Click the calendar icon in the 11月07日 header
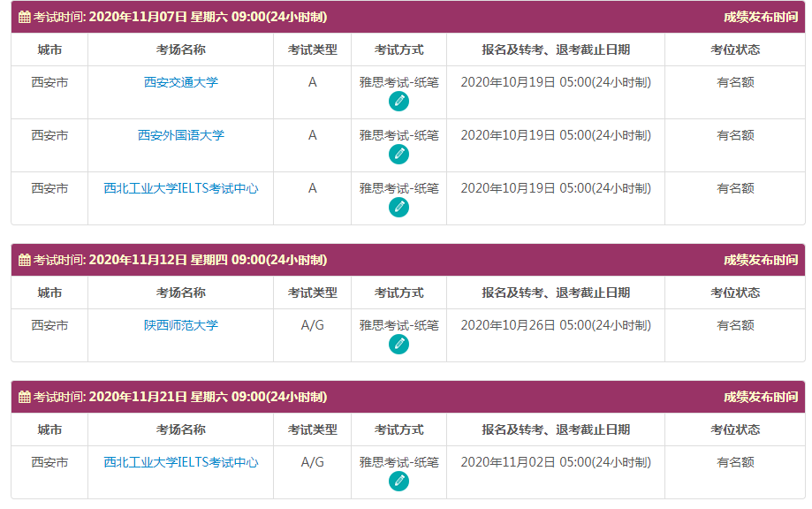Screen dimensions: 812x509 [x=25, y=17]
